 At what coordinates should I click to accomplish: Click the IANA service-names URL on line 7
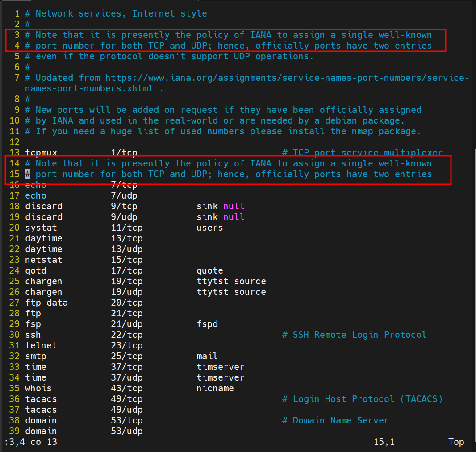click(286, 78)
